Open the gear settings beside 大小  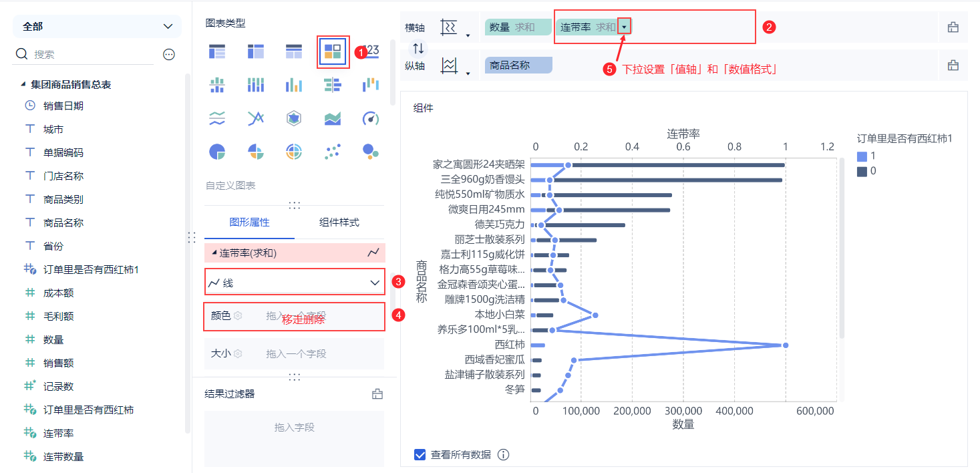coord(237,353)
